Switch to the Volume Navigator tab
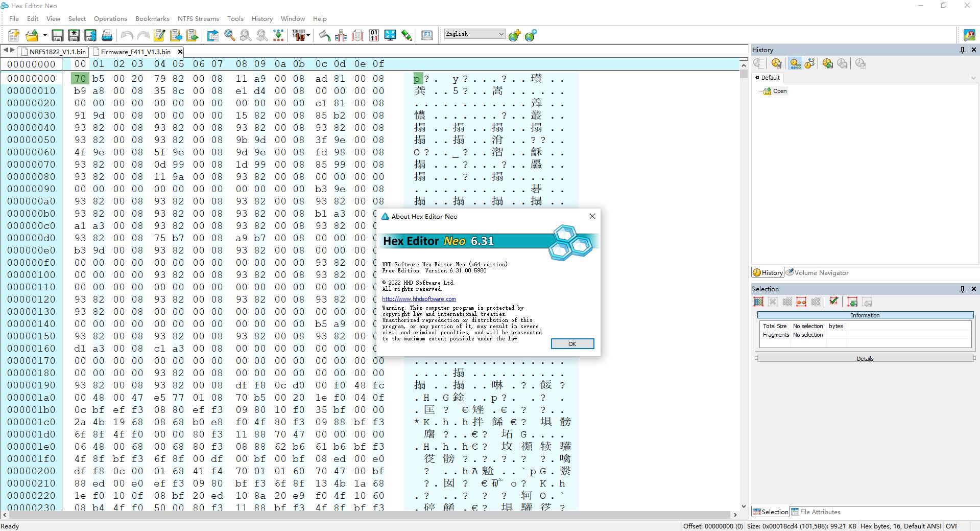This screenshot has height=531, width=980. [817, 272]
